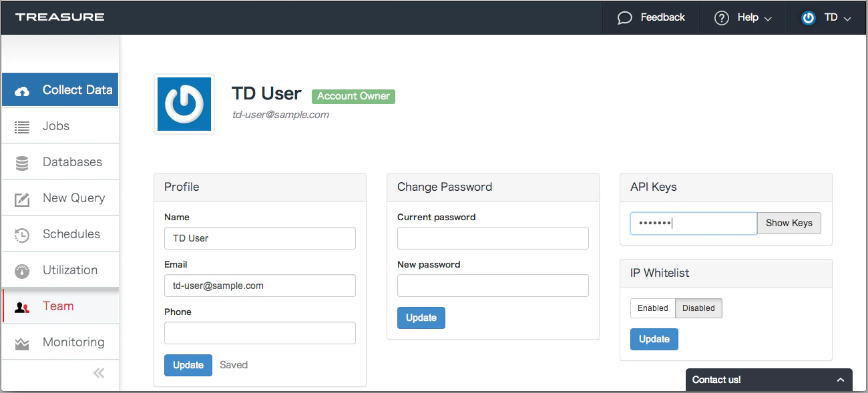Click the Databases stack icon

(22, 163)
